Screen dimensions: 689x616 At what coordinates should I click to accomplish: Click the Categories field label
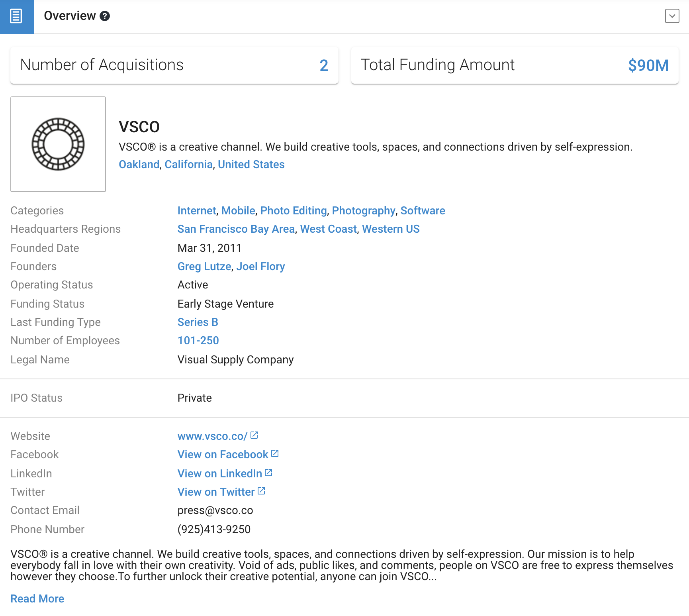37,211
